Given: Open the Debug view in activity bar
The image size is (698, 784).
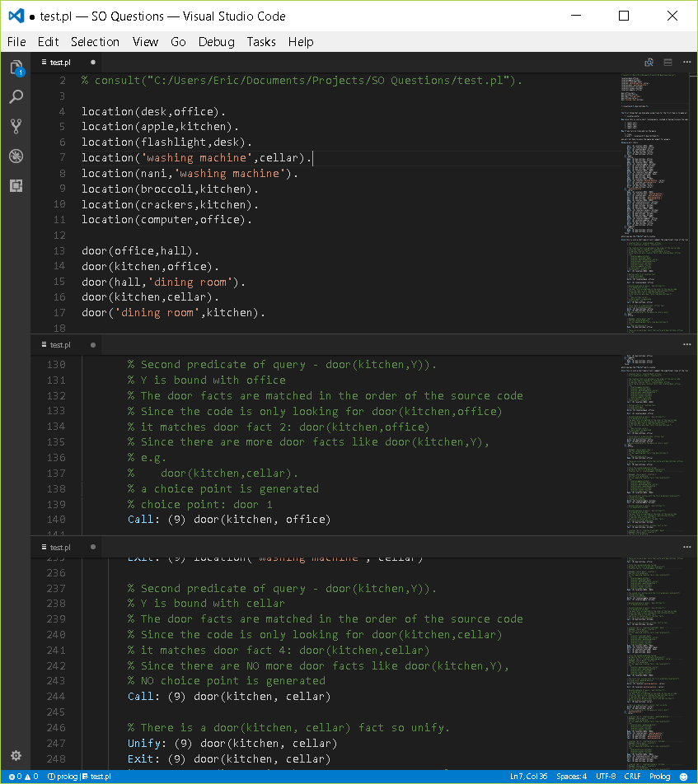Looking at the screenshot, I should coord(16,156).
